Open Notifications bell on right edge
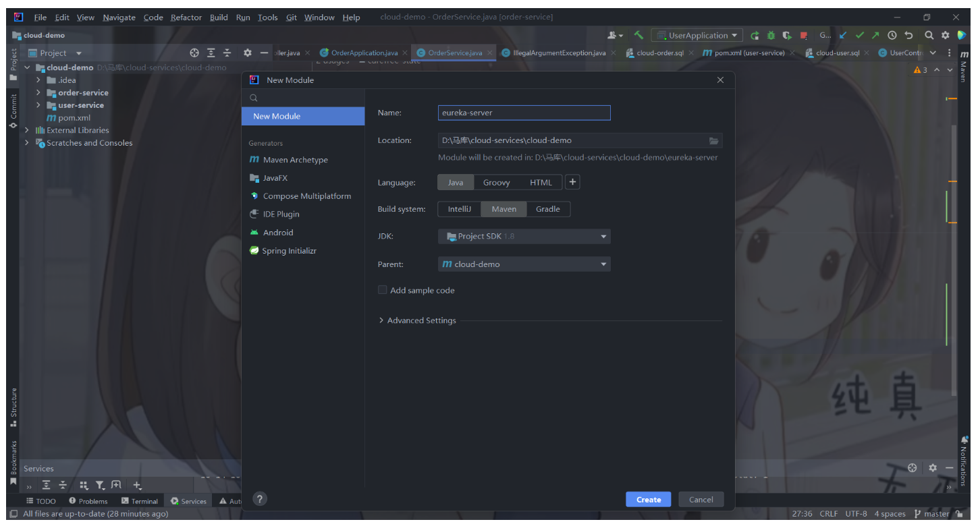This screenshot has width=980, height=526. tap(964, 461)
